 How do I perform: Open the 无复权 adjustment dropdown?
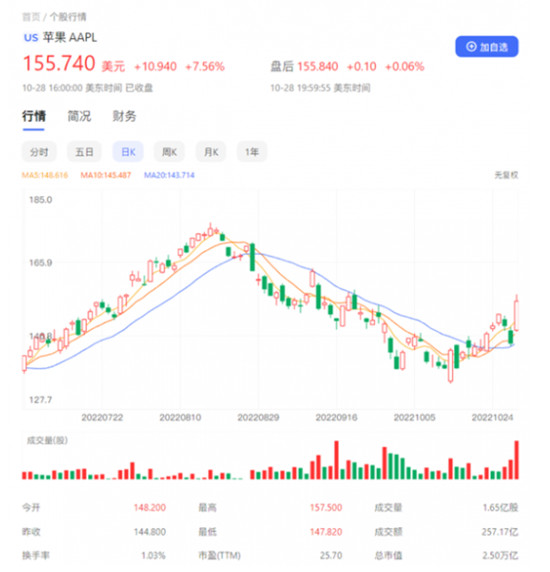pyautogui.click(x=506, y=175)
